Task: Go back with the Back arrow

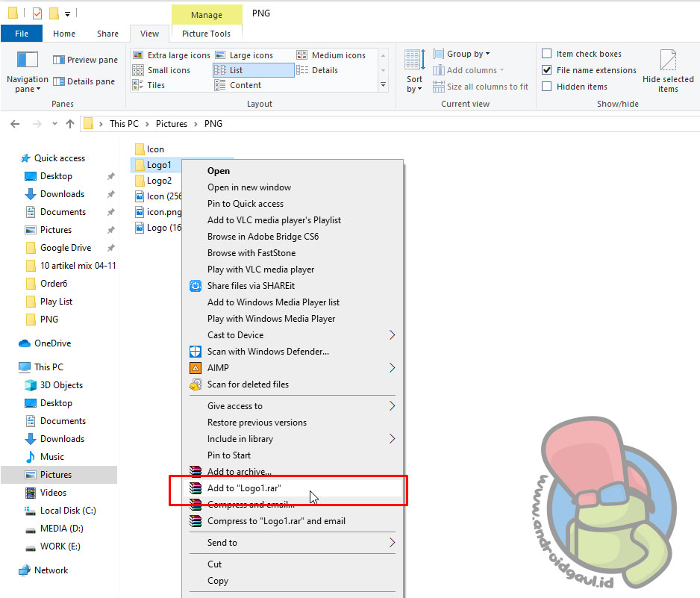Action: pos(15,124)
